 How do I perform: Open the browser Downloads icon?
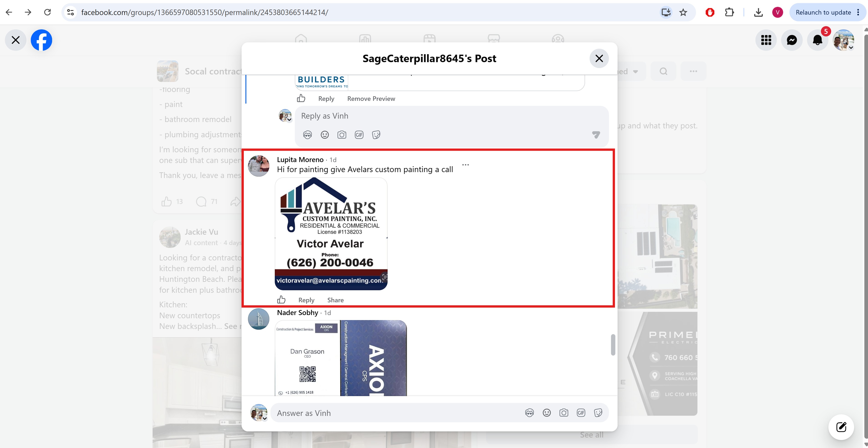coord(758,13)
